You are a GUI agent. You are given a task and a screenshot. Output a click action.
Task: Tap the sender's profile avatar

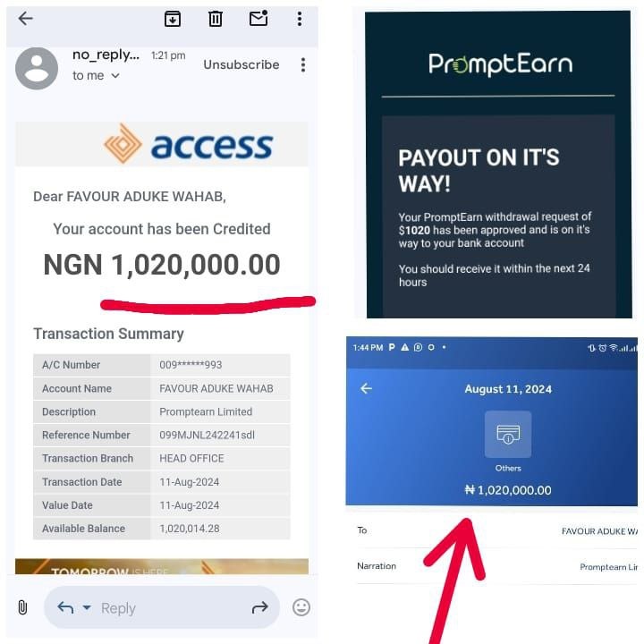38,68
